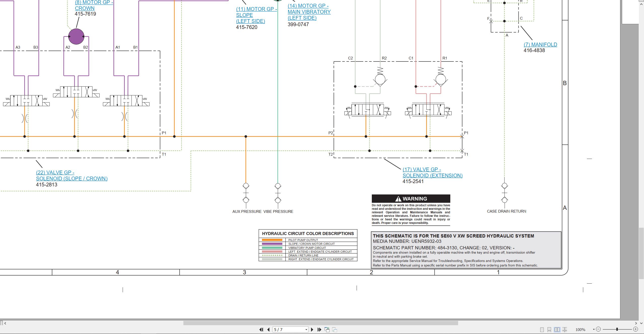Select continuous facing pages layout
The image size is (644, 334).
pos(565,329)
